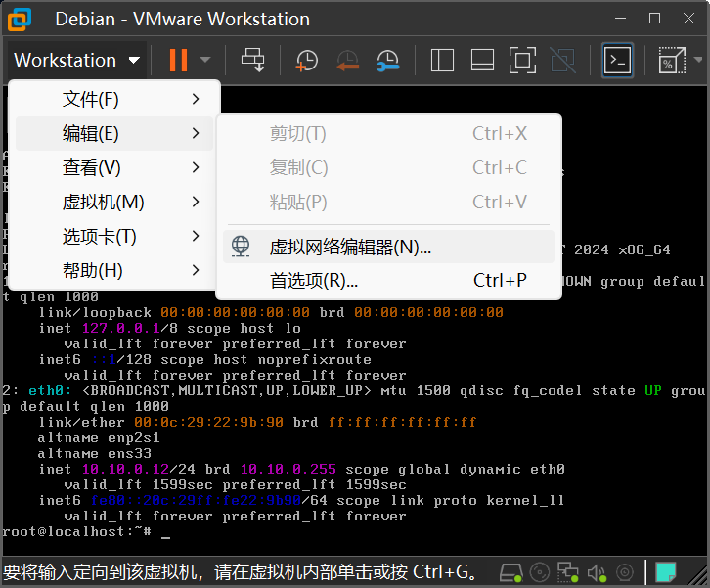Expand the power options arrow beside Pause
Image resolution: width=710 pixels, height=588 pixels.
205,60
